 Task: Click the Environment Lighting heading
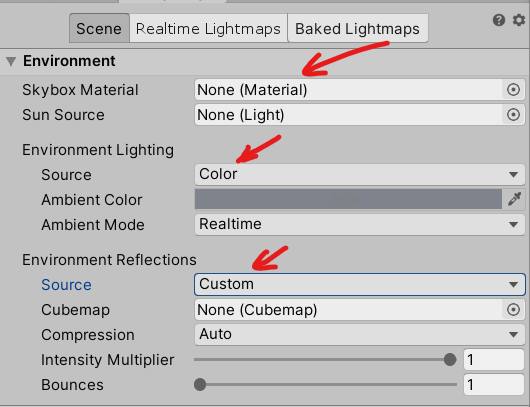pyautogui.click(x=98, y=150)
